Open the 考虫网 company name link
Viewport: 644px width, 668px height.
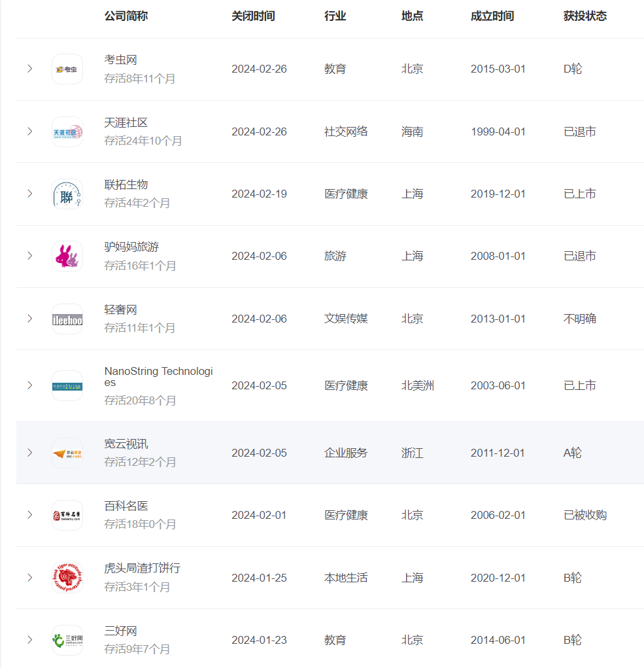point(120,60)
